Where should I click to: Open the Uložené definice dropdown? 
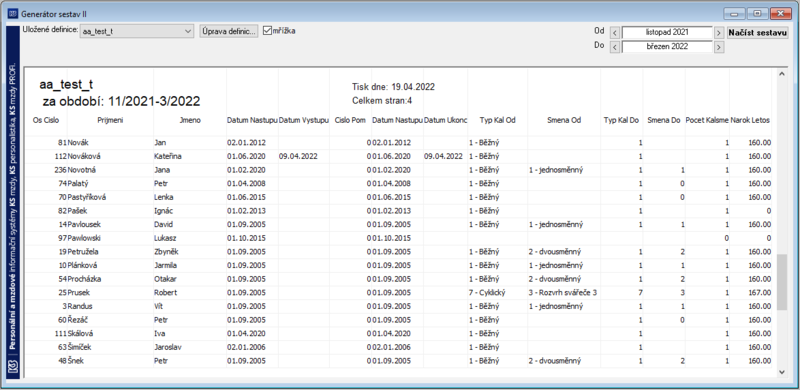[137, 31]
